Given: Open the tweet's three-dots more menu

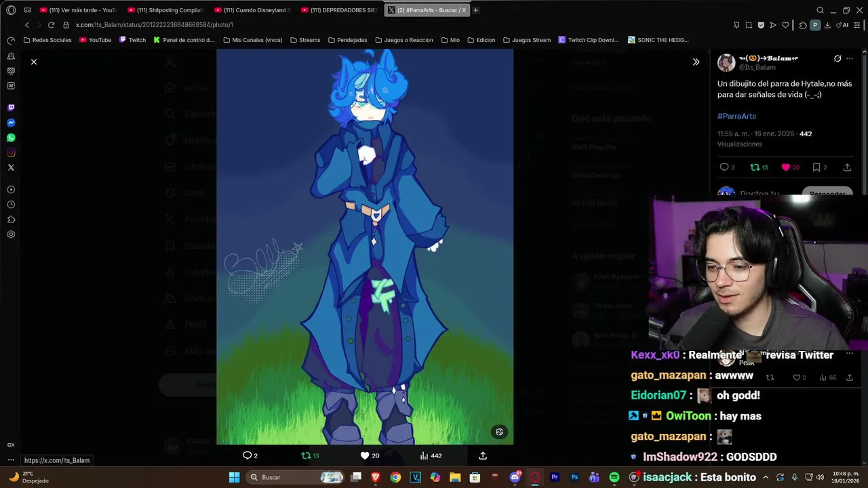Looking at the screenshot, I should (x=850, y=59).
